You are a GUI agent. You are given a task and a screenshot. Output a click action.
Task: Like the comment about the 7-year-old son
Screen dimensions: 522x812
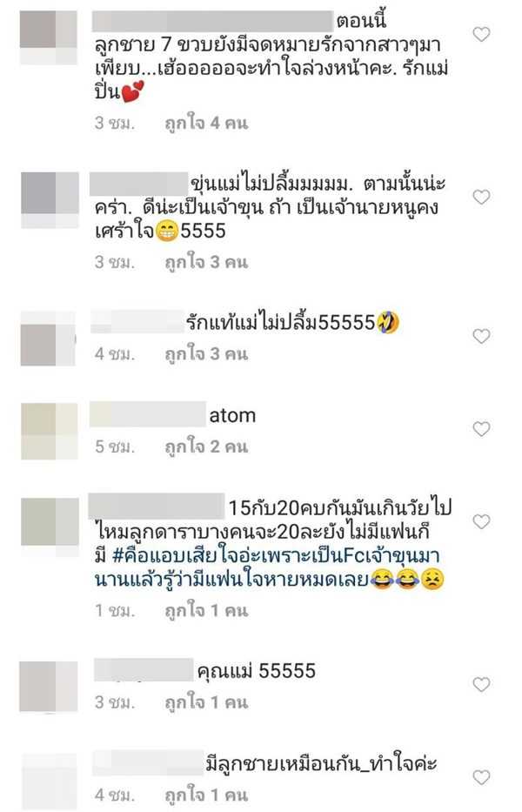482,34
